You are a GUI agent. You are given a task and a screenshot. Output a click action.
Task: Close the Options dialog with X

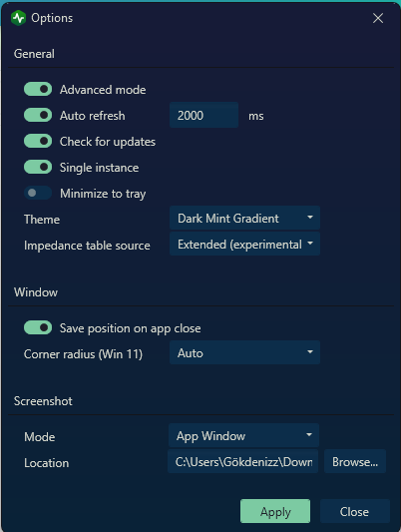click(x=378, y=18)
